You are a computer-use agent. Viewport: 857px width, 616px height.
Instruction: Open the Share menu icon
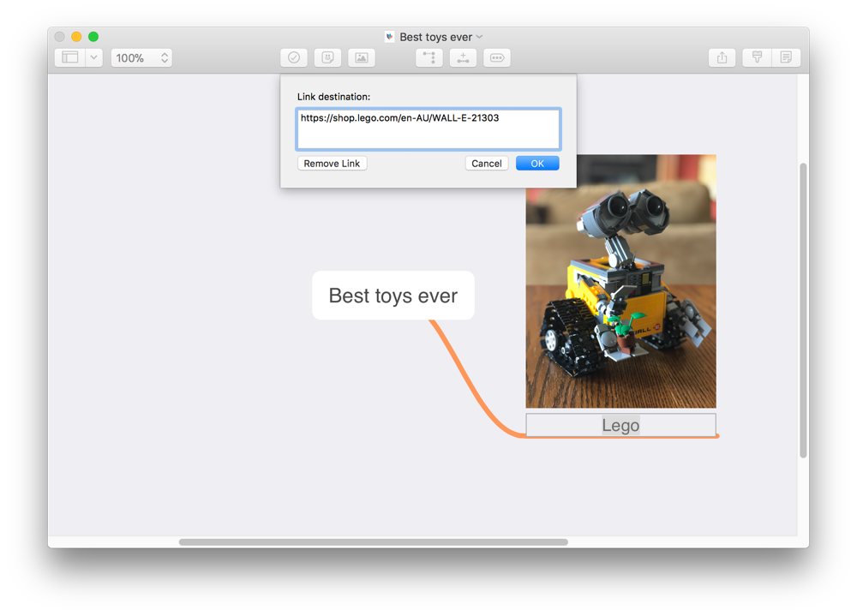(x=722, y=57)
